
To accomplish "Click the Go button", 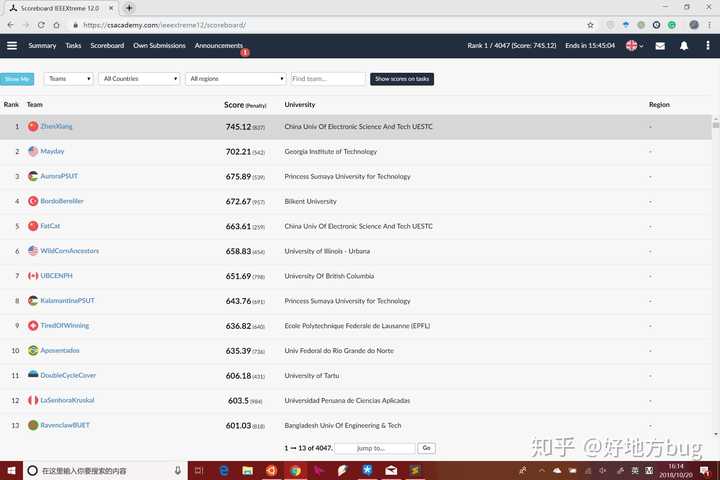I will coord(427,448).
